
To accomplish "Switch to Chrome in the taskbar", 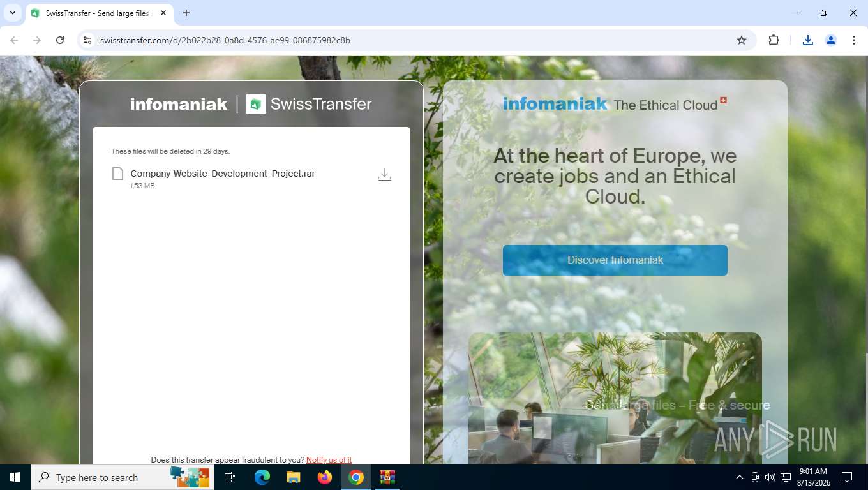I will pyautogui.click(x=356, y=477).
